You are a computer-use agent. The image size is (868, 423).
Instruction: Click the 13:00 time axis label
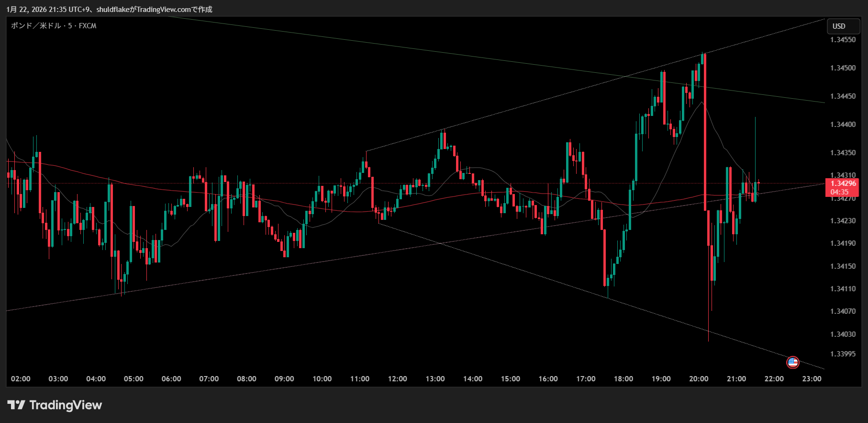pyautogui.click(x=435, y=379)
